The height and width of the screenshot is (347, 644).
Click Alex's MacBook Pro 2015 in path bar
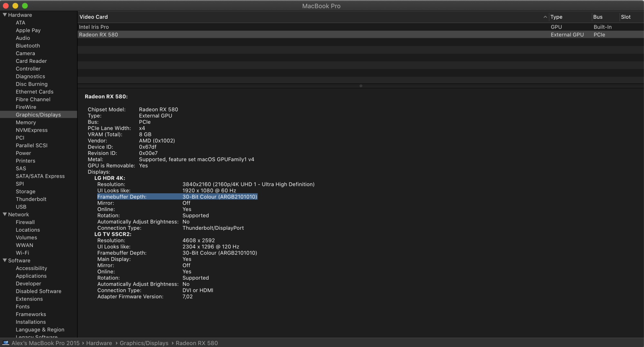[45, 343]
